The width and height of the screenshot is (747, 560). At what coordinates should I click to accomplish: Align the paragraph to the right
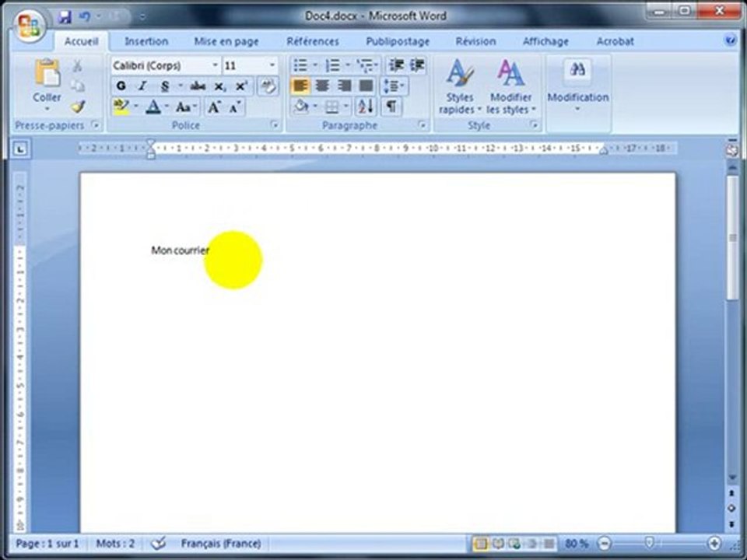tap(344, 86)
